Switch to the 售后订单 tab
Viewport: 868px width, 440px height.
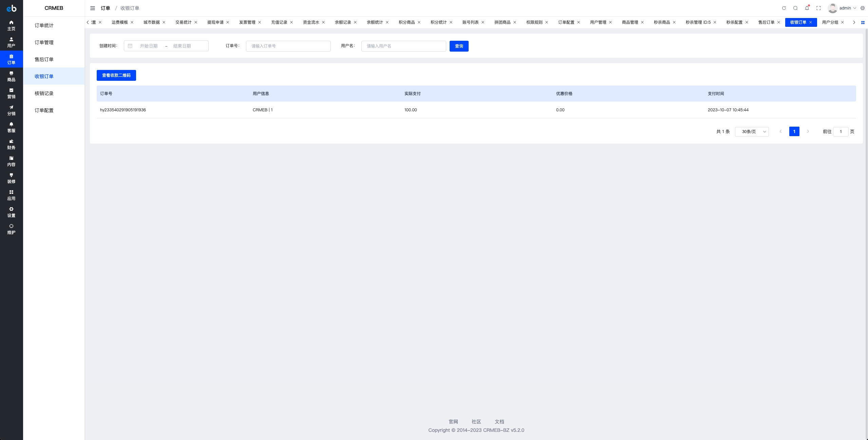click(x=766, y=22)
